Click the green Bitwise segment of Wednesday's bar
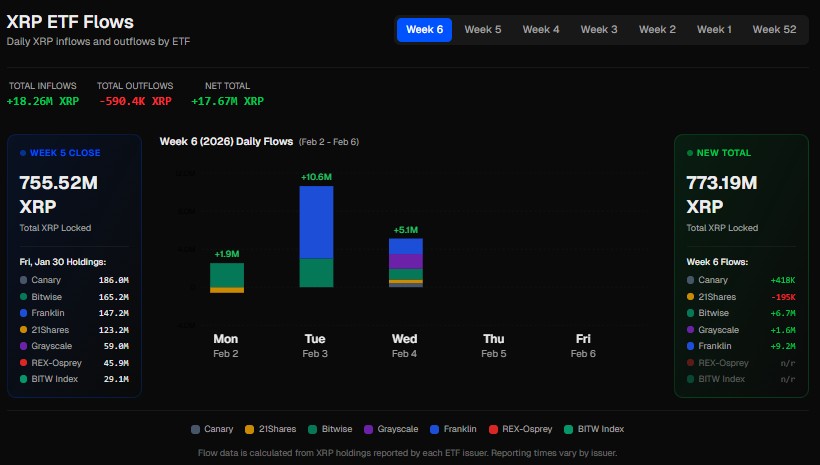Screen dimensions: 820x465 406,274
